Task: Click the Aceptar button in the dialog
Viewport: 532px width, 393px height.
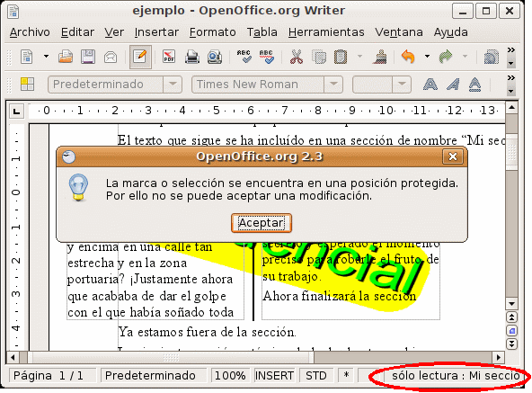Action: pyautogui.click(x=262, y=223)
